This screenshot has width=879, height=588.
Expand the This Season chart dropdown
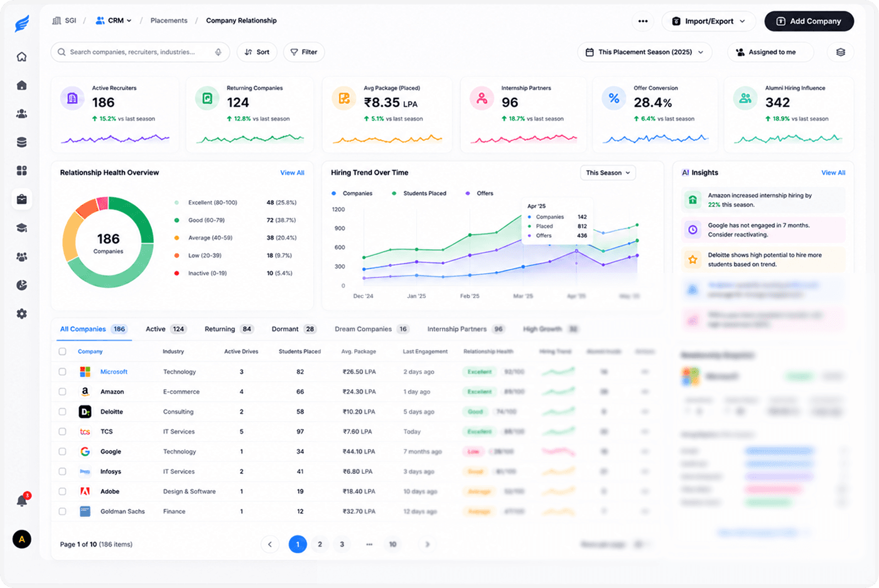click(x=608, y=173)
